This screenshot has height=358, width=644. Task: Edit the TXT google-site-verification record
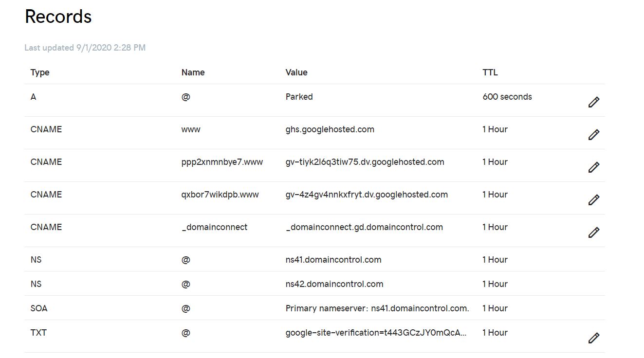pos(593,338)
